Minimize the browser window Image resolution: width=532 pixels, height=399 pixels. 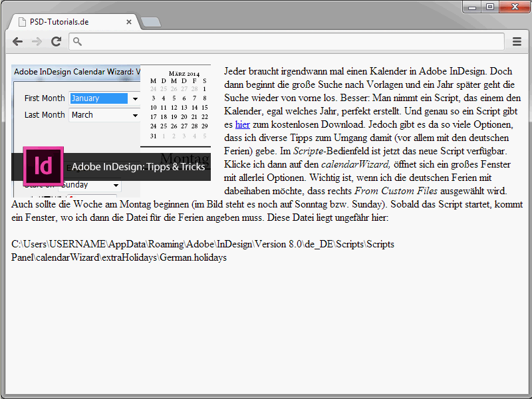point(472,7)
